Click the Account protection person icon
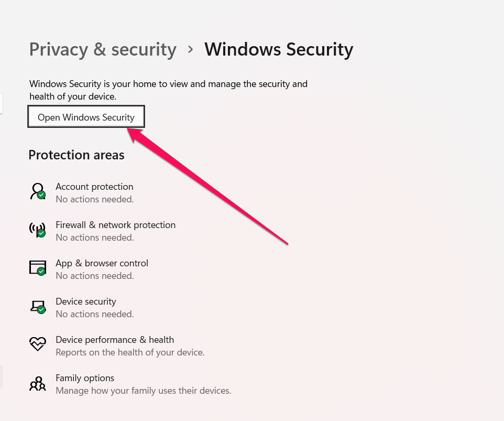The width and height of the screenshot is (504, 421). pyautogui.click(x=38, y=191)
